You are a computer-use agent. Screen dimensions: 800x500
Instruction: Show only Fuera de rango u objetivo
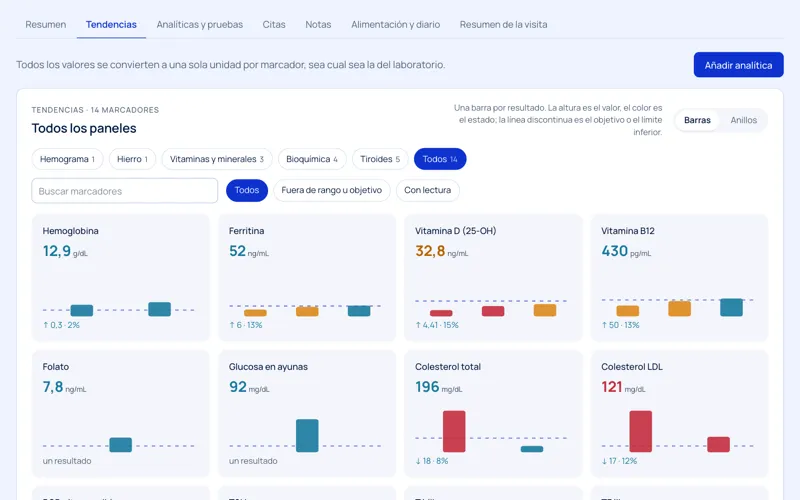tap(332, 190)
